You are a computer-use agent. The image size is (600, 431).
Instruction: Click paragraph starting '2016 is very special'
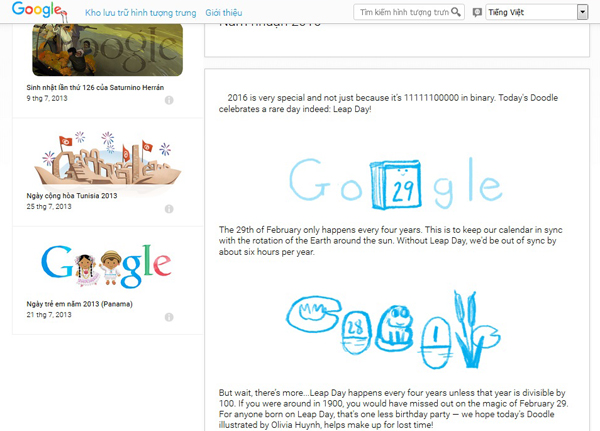pos(388,103)
